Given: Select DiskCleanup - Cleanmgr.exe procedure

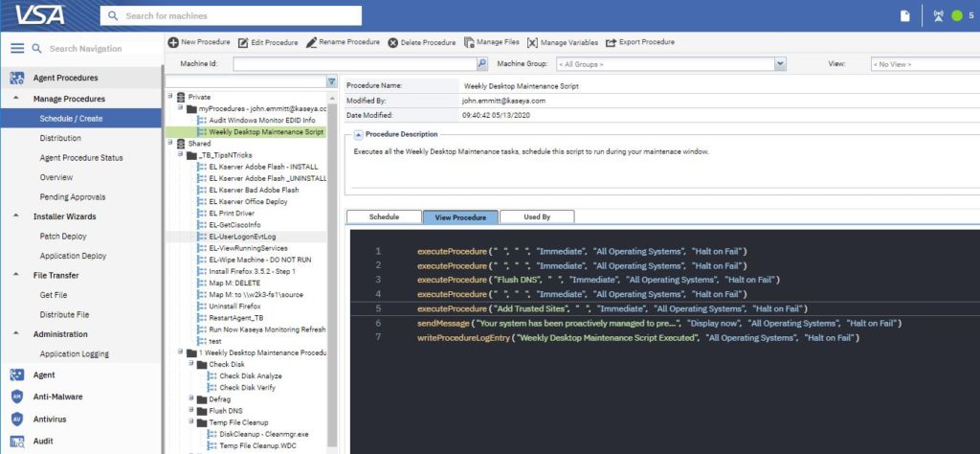Looking at the screenshot, I should point(264,433).
